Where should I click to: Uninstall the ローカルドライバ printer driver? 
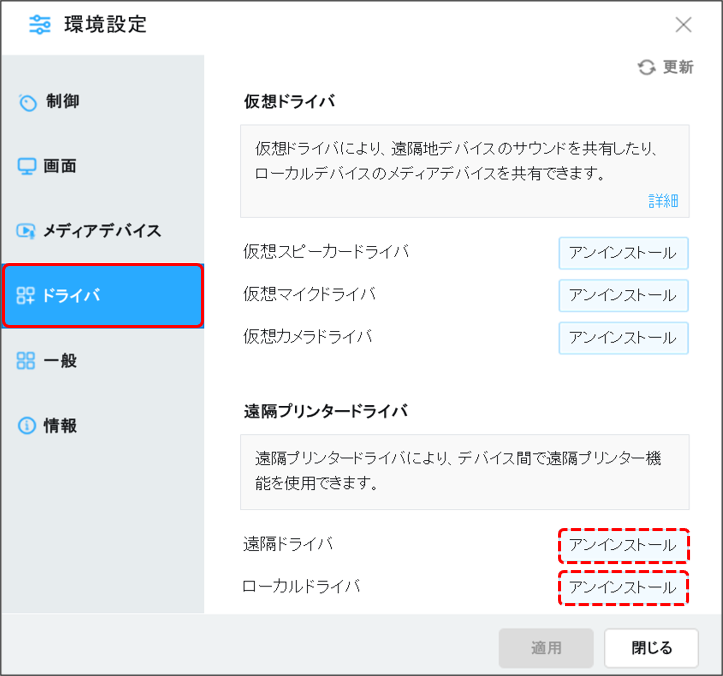(x=623, y=588)
